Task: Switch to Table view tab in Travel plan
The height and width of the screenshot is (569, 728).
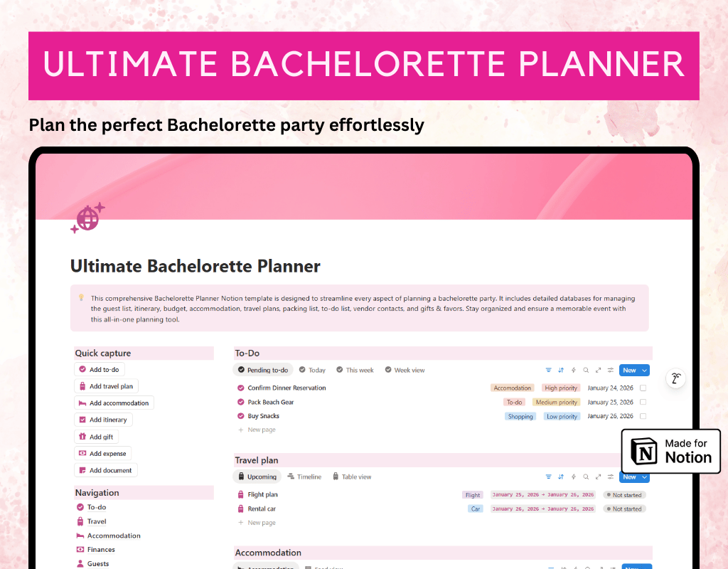Action: pyautogui.click(x=352, y=477)
